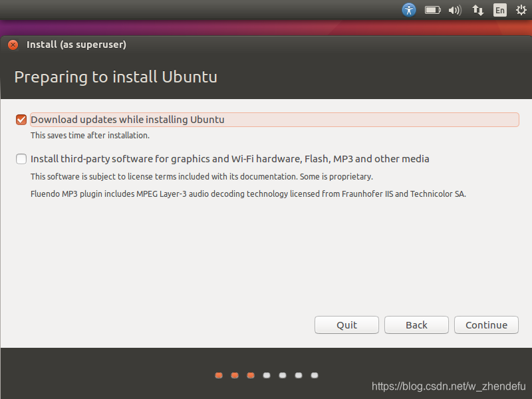Click the Quit button
This screenshot has height=399, width=532.
tap(346, 325)
